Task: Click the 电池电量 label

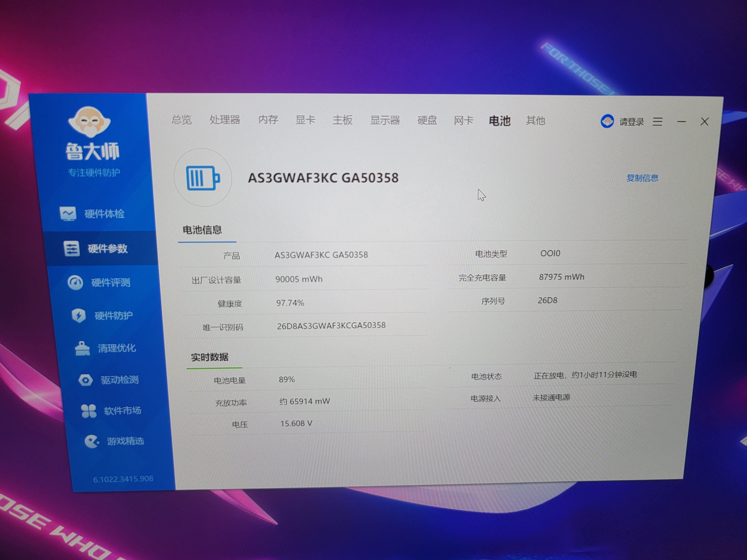Action: pos(230,380)
